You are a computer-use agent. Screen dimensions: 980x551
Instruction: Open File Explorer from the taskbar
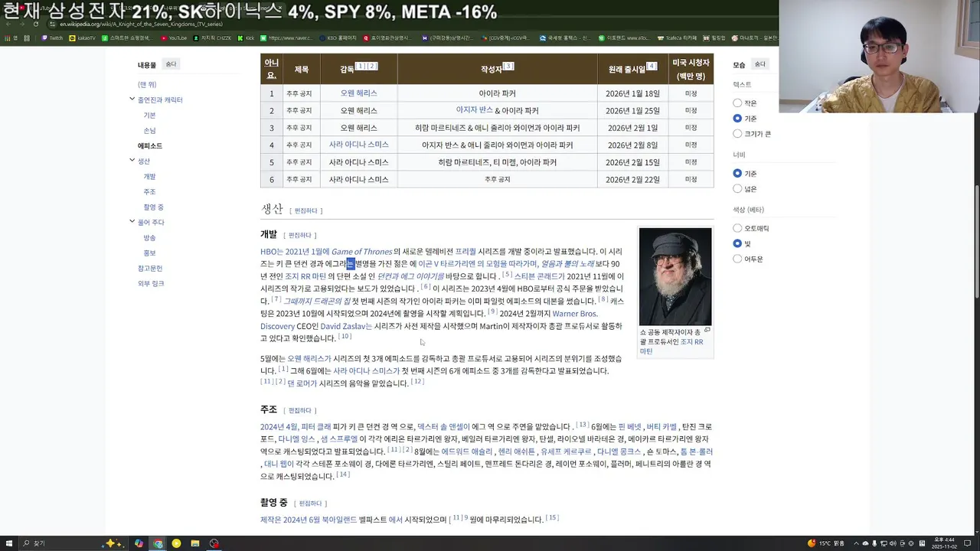pyautogui.click(x=195, y=543)
